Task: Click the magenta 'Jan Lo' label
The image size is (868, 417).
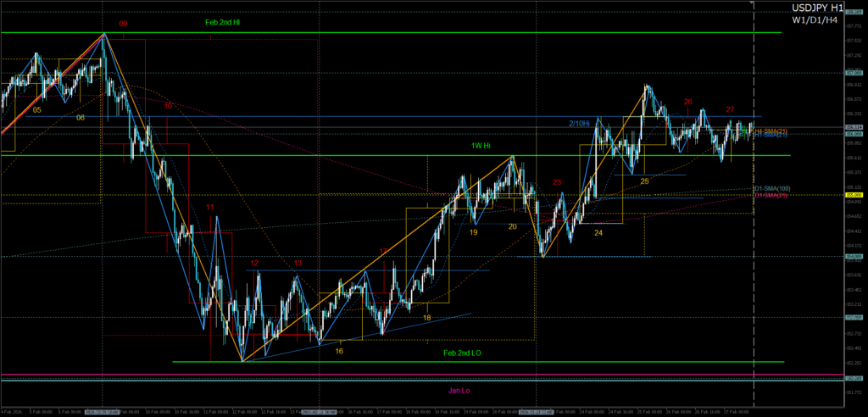Action: [x=459, y=390]
